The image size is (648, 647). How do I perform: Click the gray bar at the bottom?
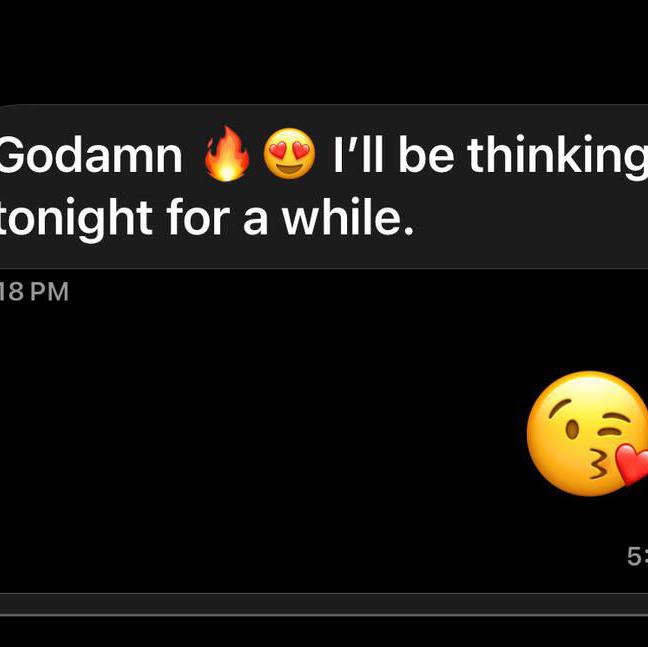pos(324,605)
